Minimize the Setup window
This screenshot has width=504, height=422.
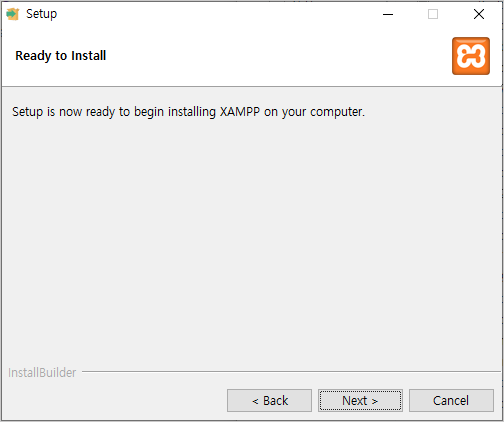pyautogui.click(x=388, y=14)
